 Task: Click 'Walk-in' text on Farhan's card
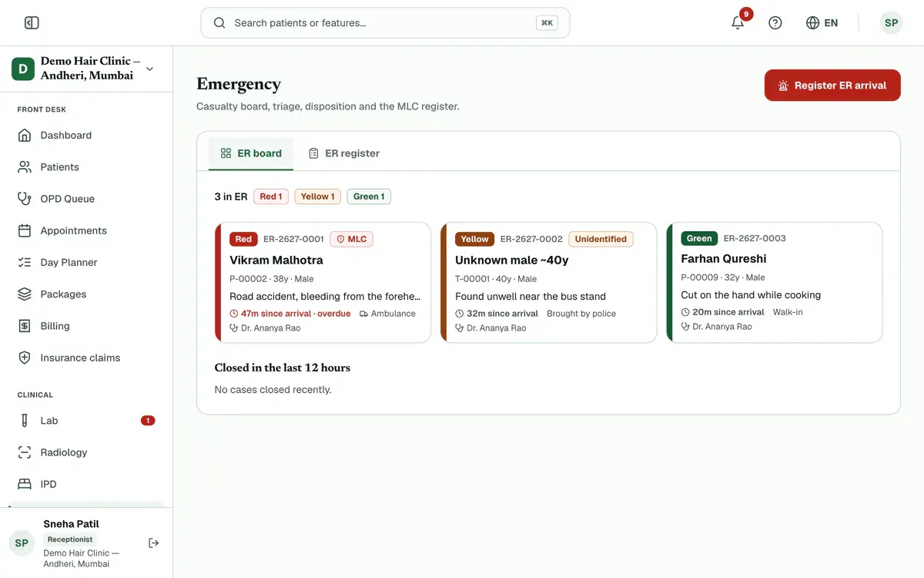(x=788, y=312)
